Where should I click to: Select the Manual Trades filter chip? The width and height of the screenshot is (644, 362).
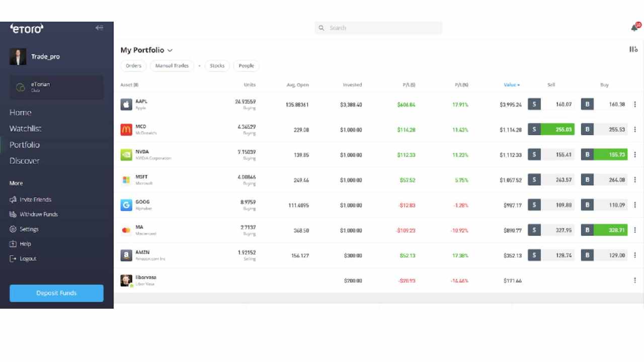point(172,66)
